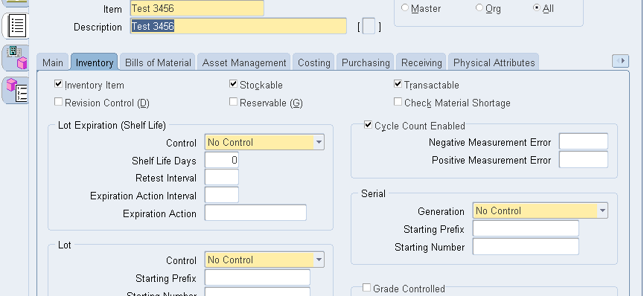The height and width of the screenshot is (296, 644).
Task: Focus the Negative Measurement Error field
Action: pos(583,141)
